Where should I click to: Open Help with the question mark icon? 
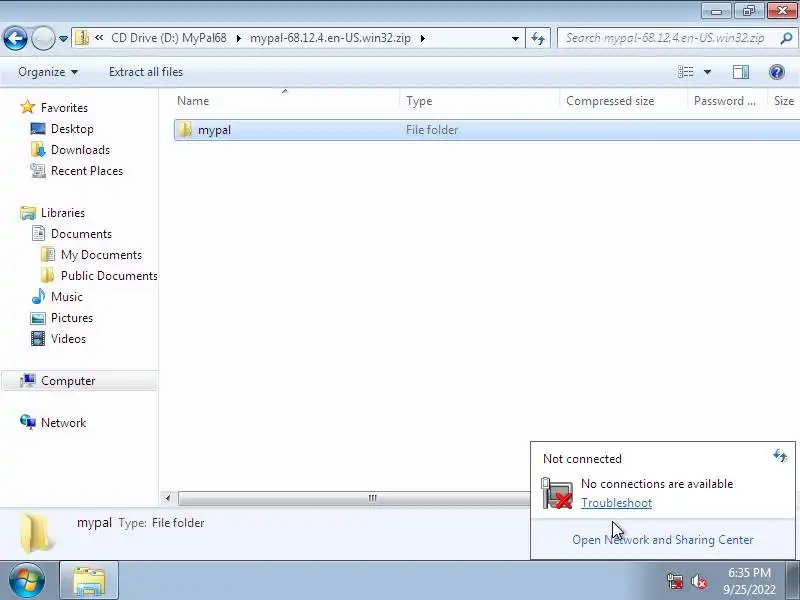(x=777, y=72)
